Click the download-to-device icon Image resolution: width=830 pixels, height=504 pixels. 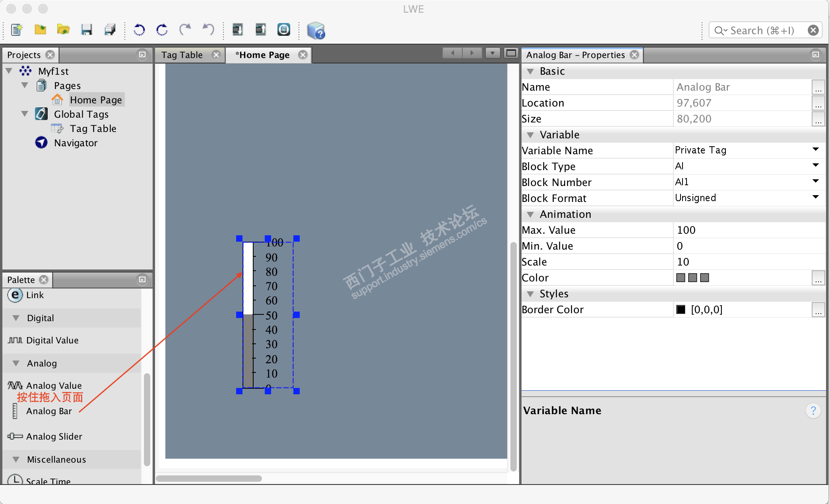[237, 30]
